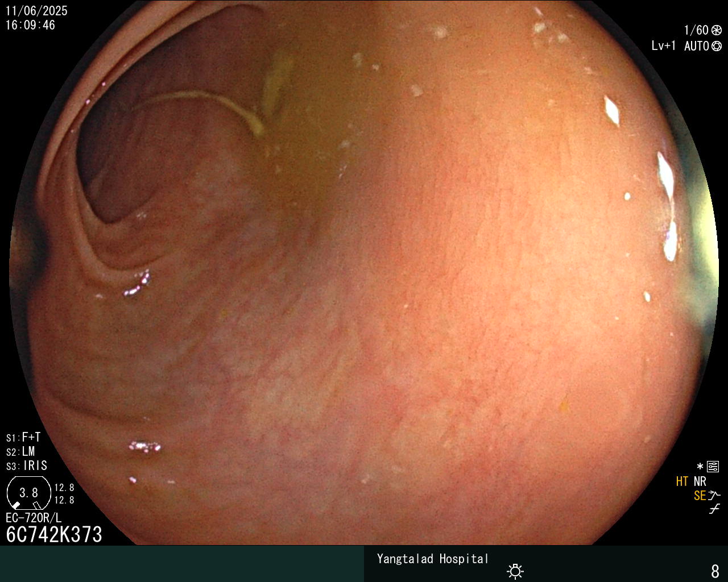
Task: Click the Lv+1 level value
Action: pos(664,46)
